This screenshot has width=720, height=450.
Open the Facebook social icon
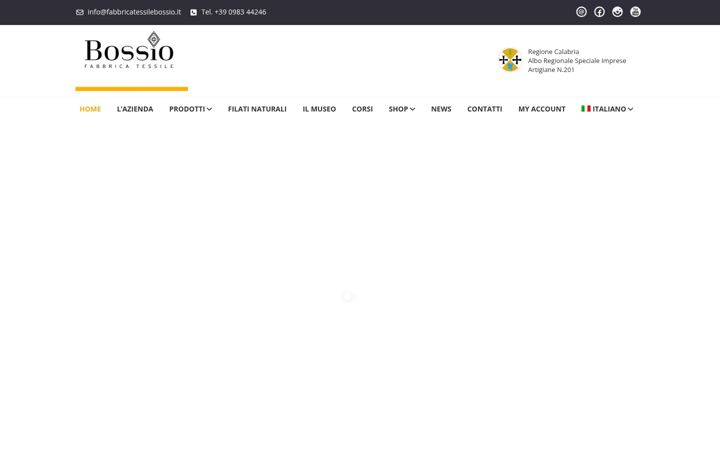[x=599, y=12]
